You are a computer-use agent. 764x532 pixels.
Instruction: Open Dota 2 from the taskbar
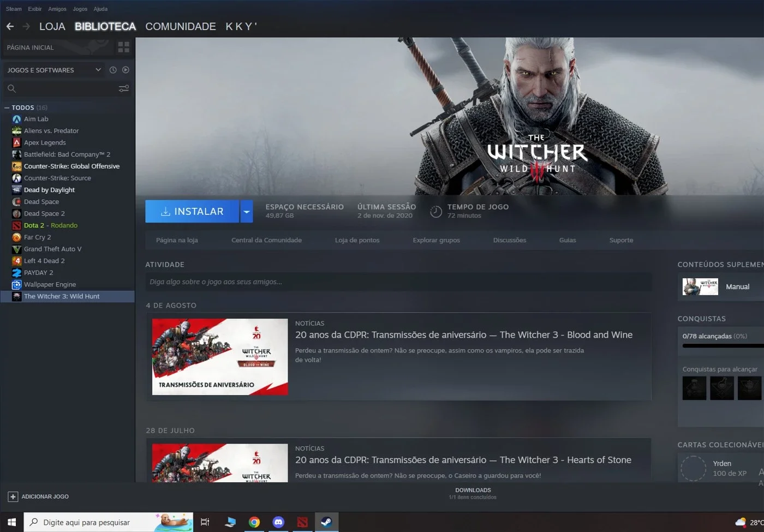click(x=302, y=522)
